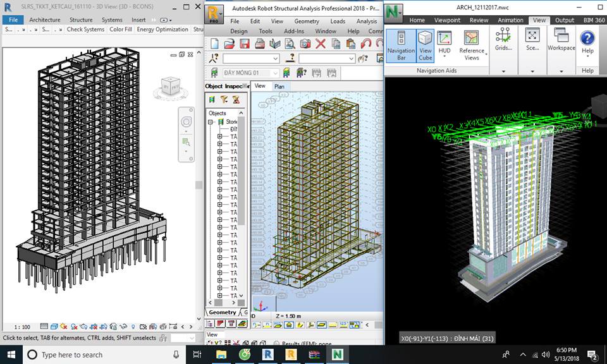Viewport: 607px width, 364px height.
Task: Open File Explorer from the taskbar
Action: pos(221,355)
